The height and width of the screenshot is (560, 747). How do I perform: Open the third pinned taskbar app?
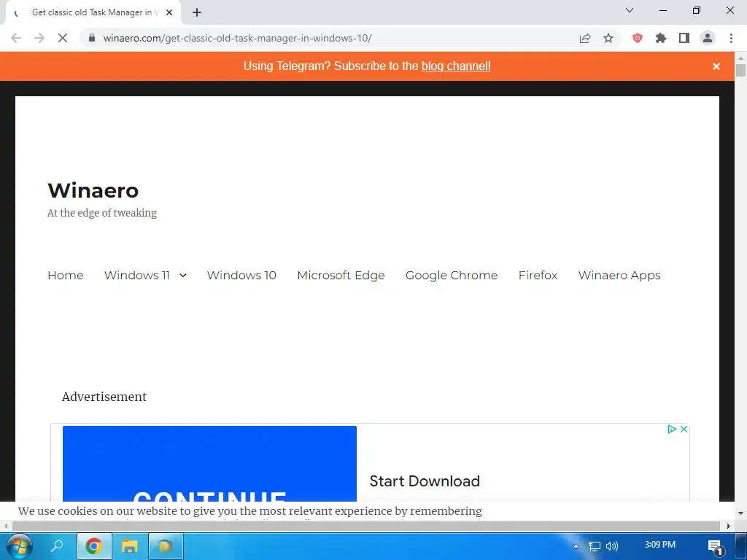point(166,545)
